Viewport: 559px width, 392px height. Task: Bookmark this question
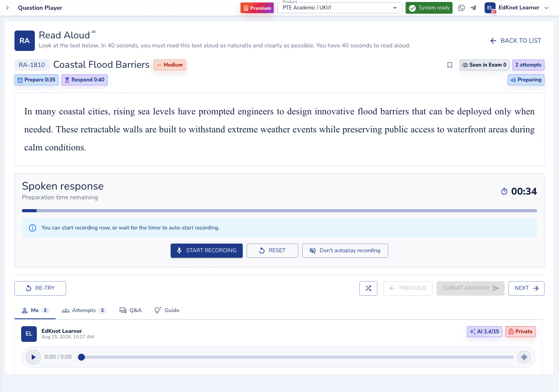450,65
